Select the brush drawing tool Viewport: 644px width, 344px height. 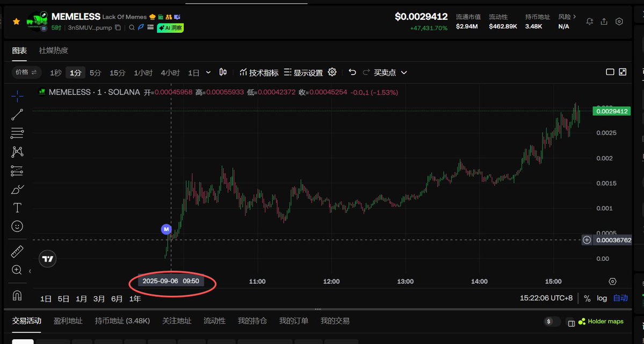17,189
